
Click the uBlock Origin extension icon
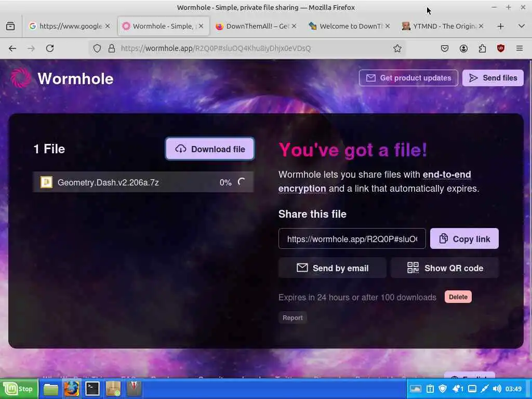[501, 48]
